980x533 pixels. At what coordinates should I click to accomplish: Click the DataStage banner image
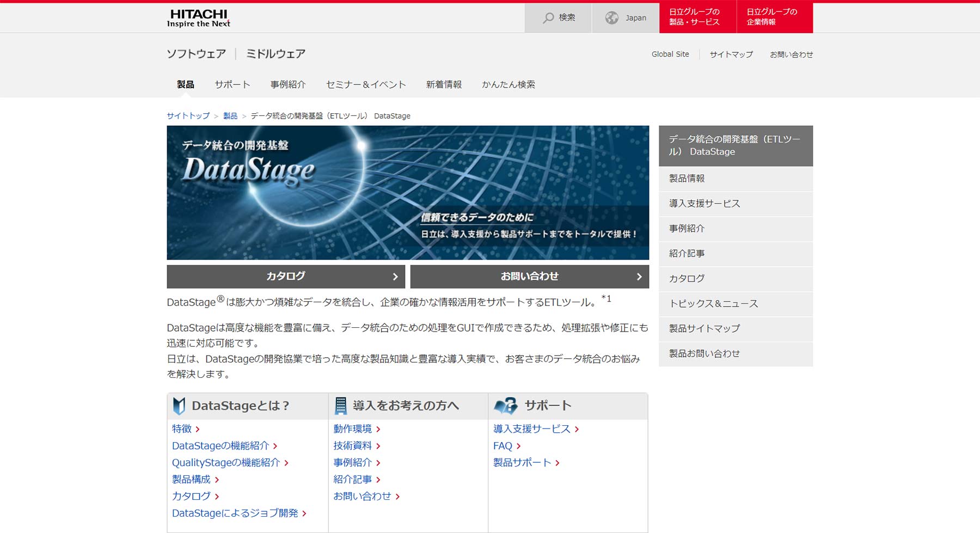408,193
